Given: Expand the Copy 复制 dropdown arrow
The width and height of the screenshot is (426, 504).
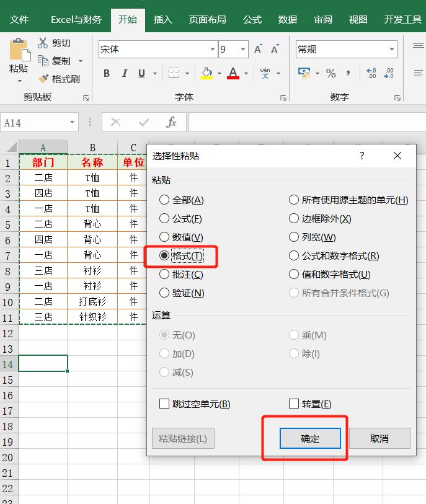Looking at the screenshot, I should click(81, 61).
